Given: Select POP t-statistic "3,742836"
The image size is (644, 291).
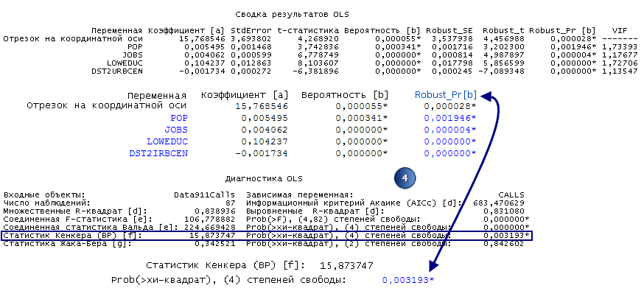Looking at the screenshot, I should tap(319, 47).
